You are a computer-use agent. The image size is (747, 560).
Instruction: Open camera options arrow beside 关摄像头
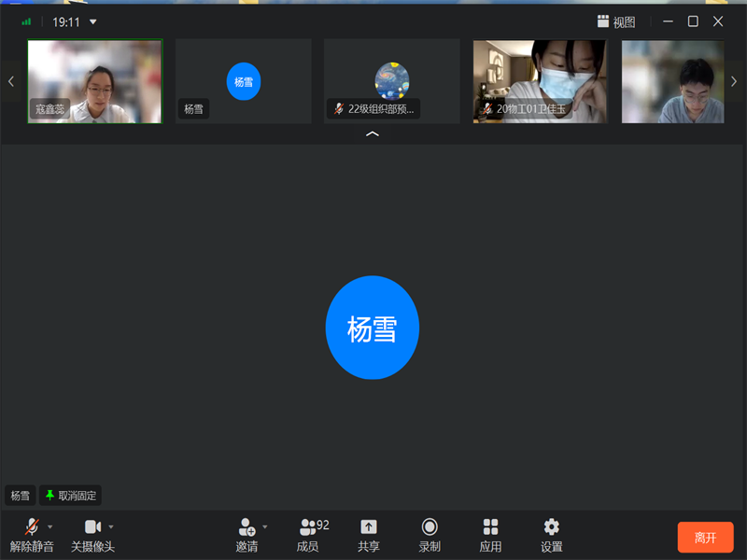click(x=111, y=526)
